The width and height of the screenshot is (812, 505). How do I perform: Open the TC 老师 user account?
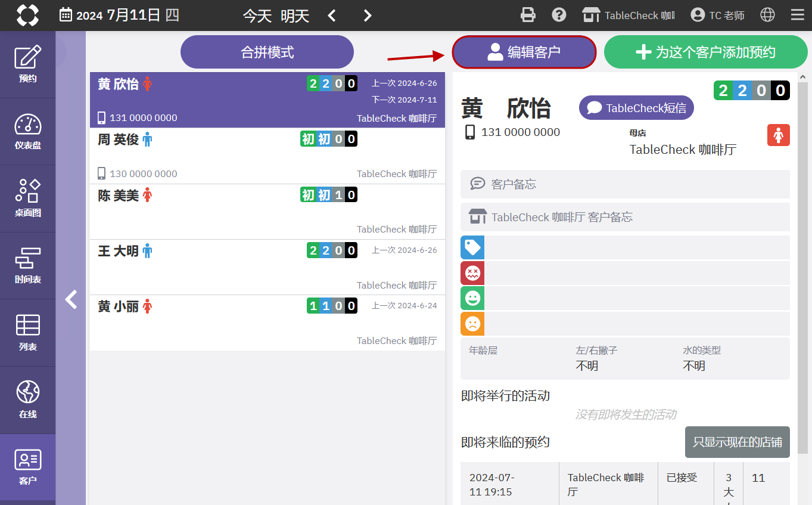tap(717, 15)
